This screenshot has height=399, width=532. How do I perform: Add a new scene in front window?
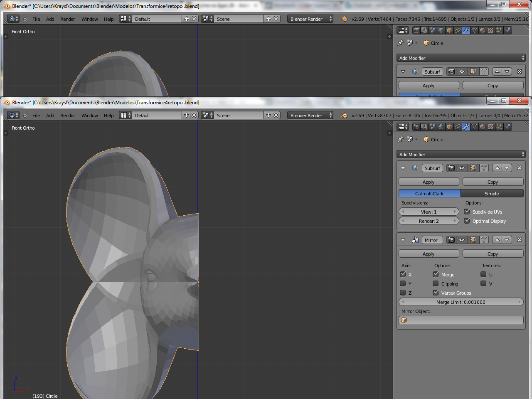[268, 115]
